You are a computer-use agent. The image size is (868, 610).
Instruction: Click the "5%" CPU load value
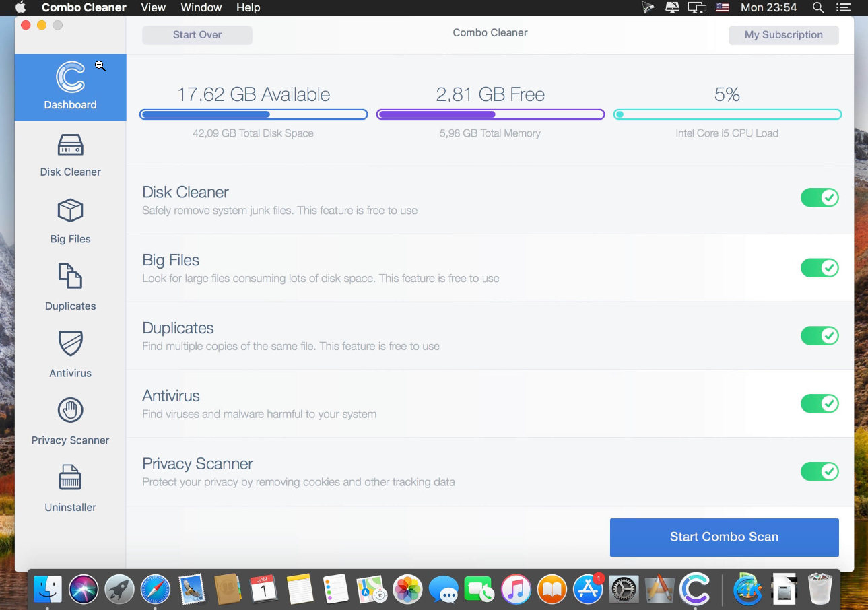pos(727,94)
